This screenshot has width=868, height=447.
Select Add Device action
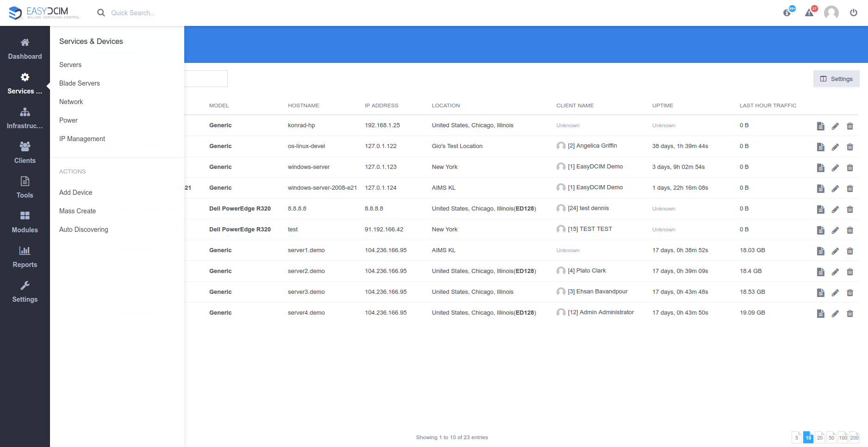(75, 192)
